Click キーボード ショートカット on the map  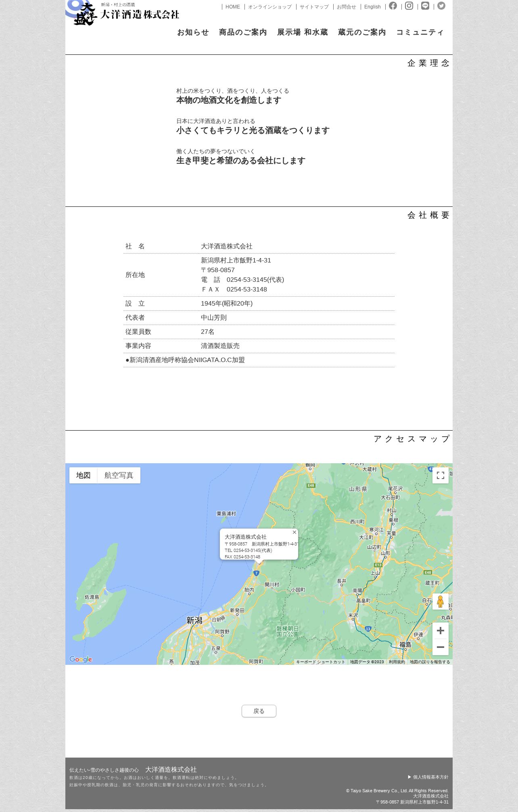pos(321,662)
